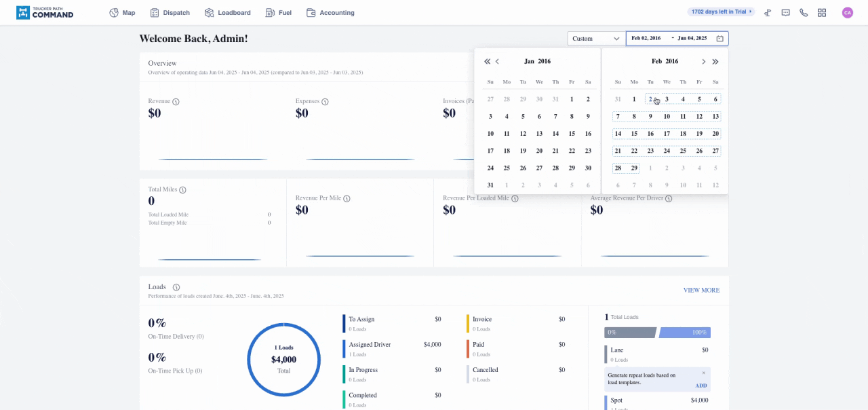Viewport: 868px width, 410px height.
Task: Go to next month in calendar
Action: 703,62
